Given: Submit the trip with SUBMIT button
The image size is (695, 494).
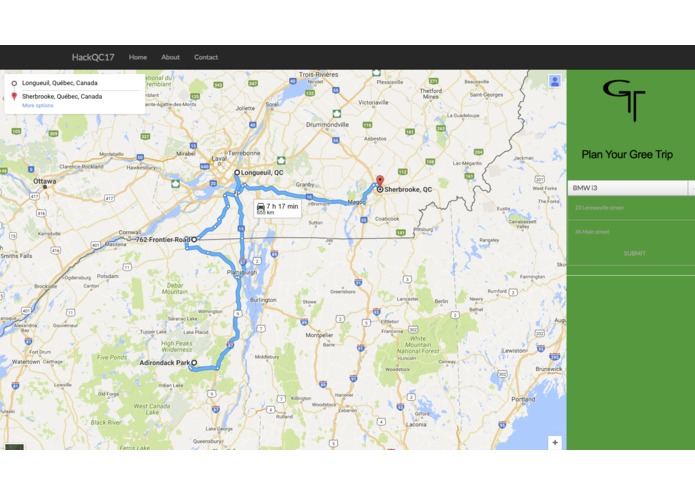Looking at the screenshot, I should pos(634,253).
